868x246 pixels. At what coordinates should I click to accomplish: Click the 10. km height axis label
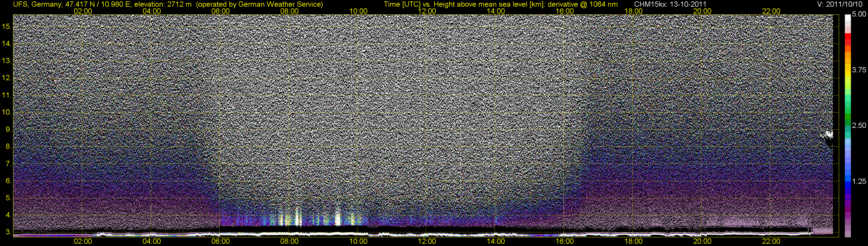point(7,112)
